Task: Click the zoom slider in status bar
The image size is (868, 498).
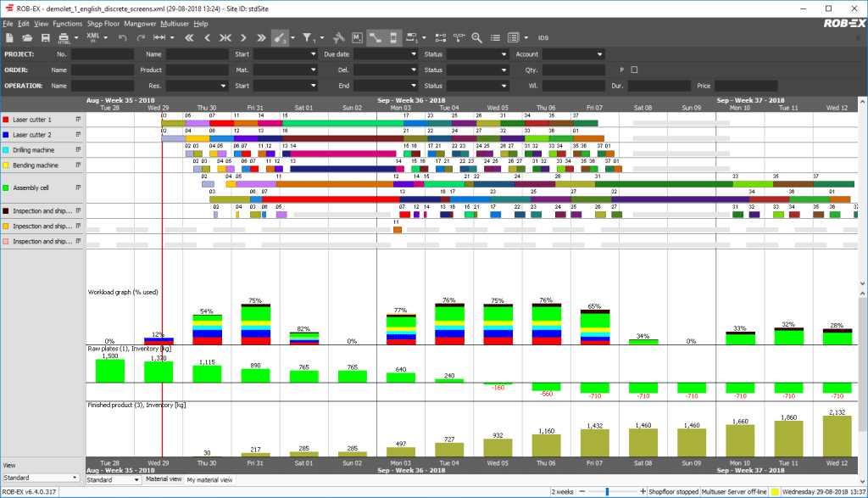Action: tap(607, 491)
